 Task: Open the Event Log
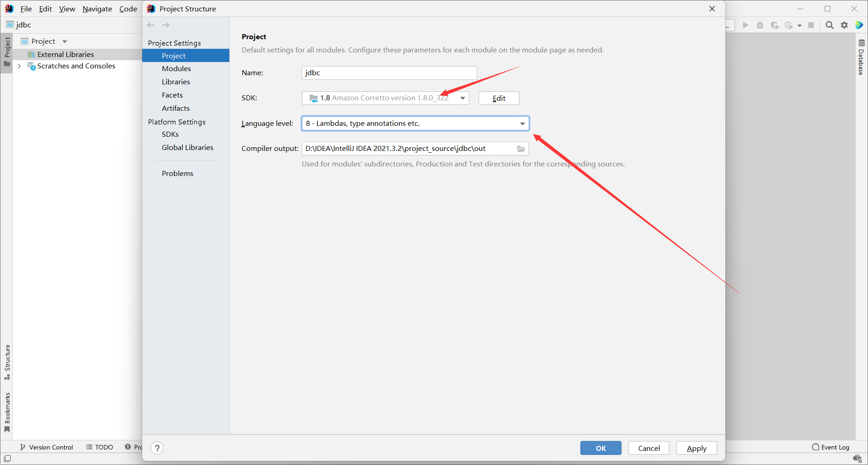(x=831, y=447)
